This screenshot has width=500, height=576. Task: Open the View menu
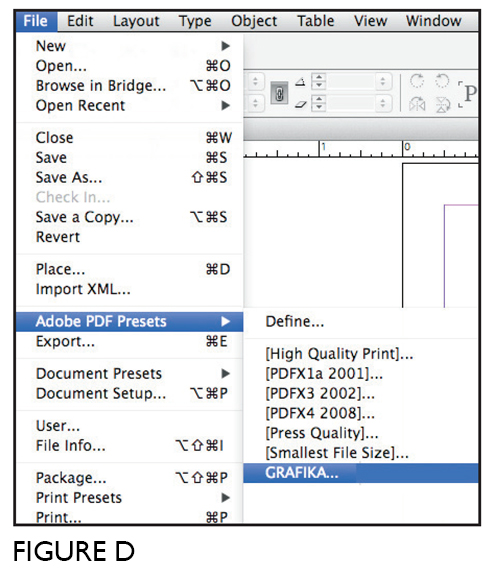370,21
